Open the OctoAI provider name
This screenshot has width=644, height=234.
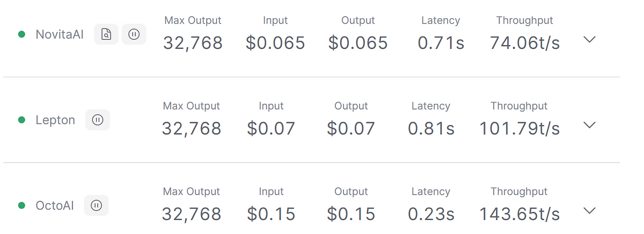[x=55, y=206]
